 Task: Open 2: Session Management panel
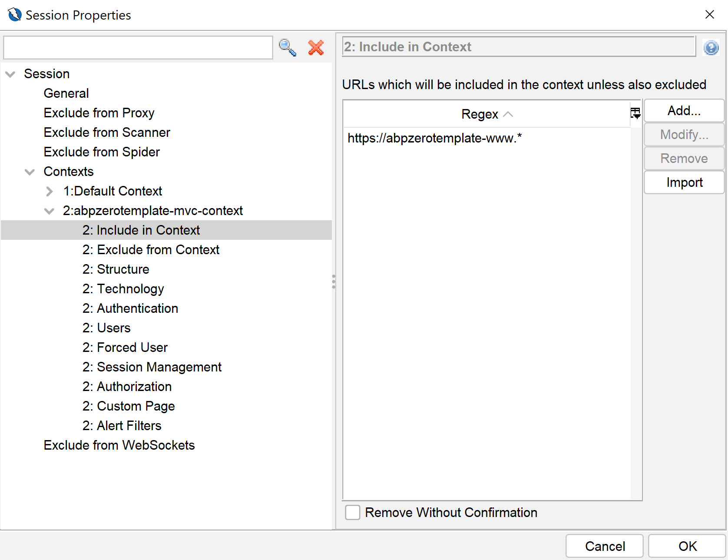click(152, 367)
